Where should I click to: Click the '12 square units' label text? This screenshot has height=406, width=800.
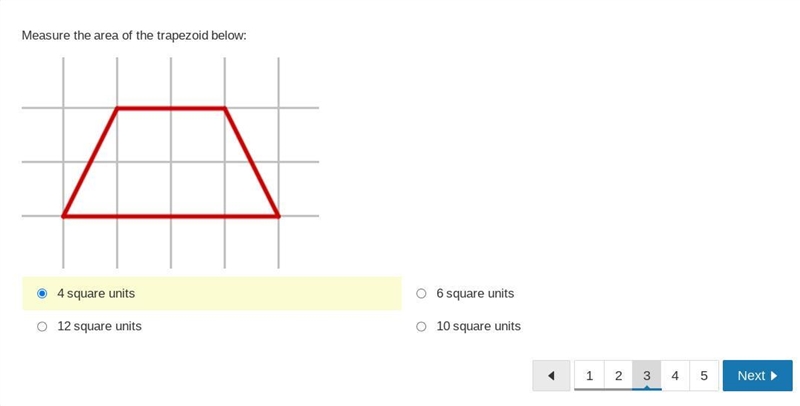tap(99, 326)
